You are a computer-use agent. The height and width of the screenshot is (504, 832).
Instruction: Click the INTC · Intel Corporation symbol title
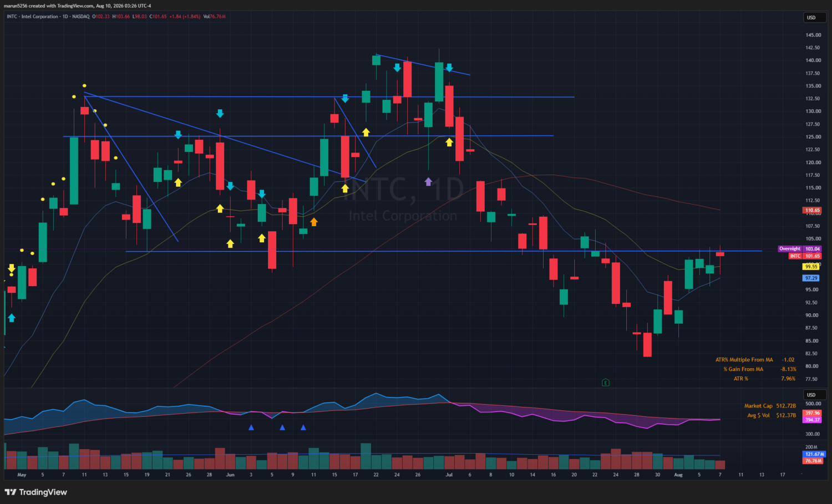pyautogui.click(x=32, y=17)
